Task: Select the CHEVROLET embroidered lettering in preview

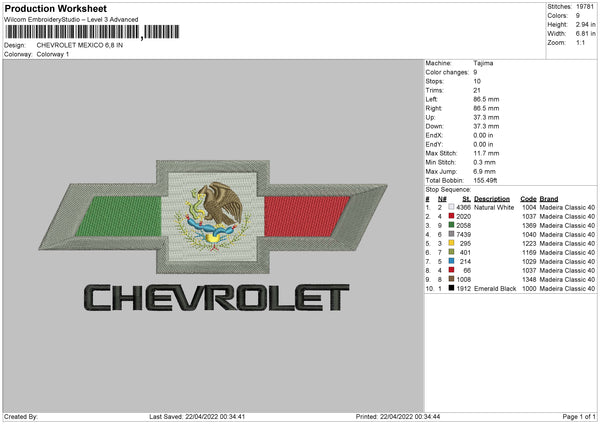Action: pyautogui.click(x=216, y=297)
